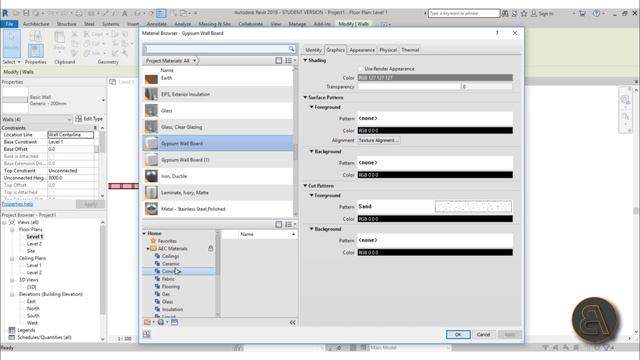
Task: Switch to the Physical tab
Action: pos(388,50)
